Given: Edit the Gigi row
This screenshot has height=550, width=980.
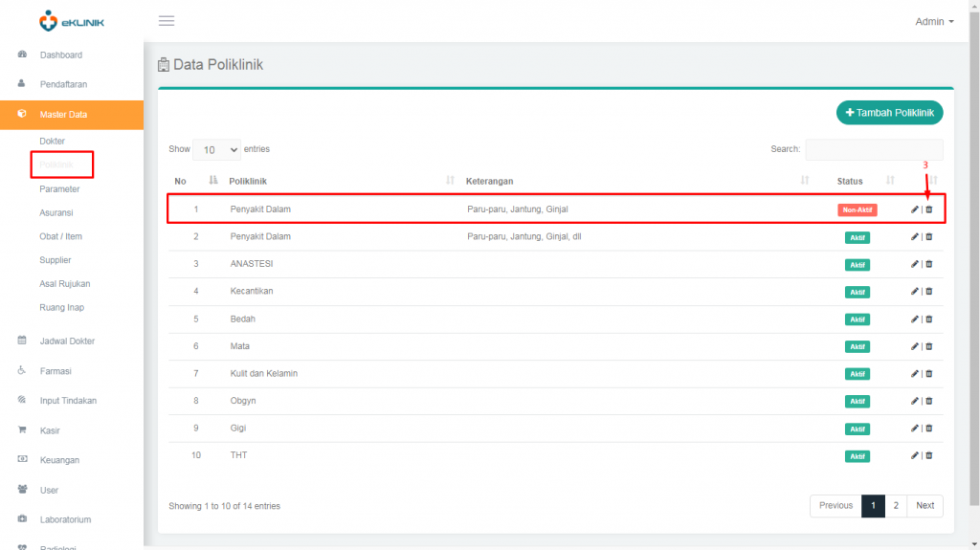Looking at the screenshot, I should point(914,429).
